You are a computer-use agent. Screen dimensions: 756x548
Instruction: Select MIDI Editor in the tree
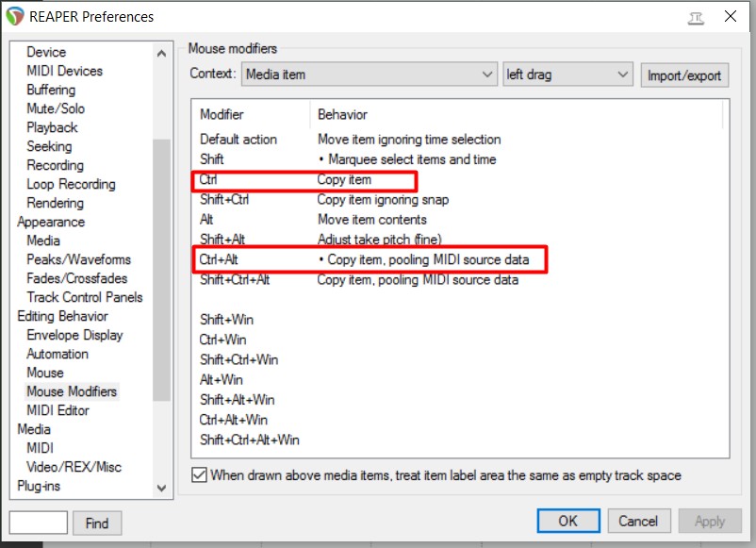[x=58, y=410]
